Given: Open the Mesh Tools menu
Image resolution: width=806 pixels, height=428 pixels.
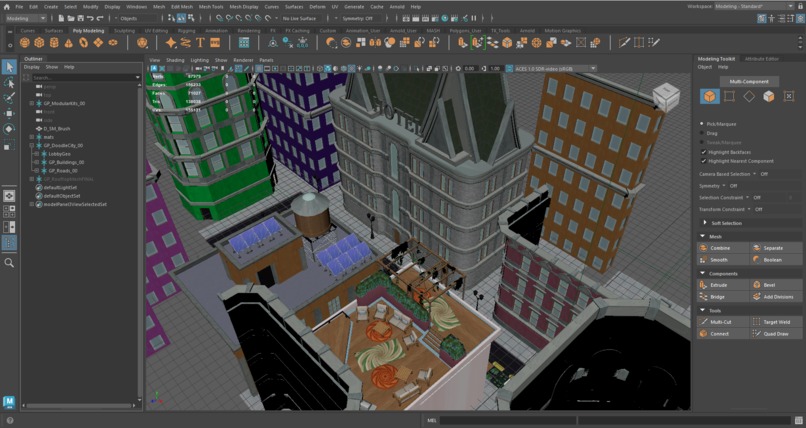Looking at the screenshot, I should click(x=211, y=7).
